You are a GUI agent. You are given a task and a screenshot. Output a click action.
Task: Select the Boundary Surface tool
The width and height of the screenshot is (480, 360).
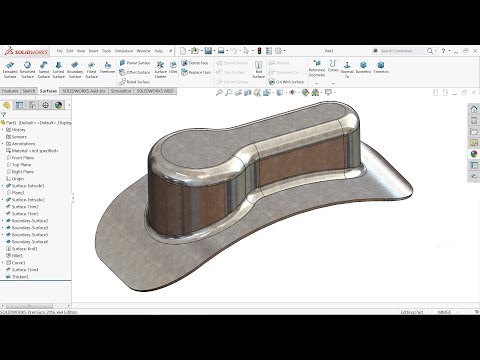[75, 69]
